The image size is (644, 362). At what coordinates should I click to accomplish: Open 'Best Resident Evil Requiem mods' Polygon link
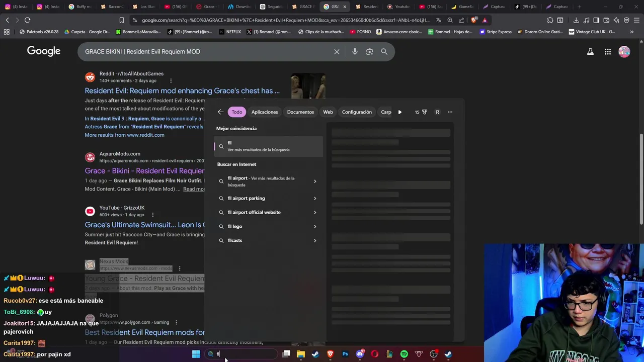144,332
